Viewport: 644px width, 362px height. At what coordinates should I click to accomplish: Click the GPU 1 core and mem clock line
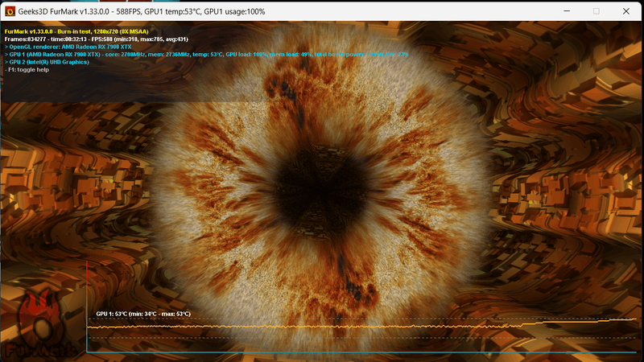click(x=206, y=54)
